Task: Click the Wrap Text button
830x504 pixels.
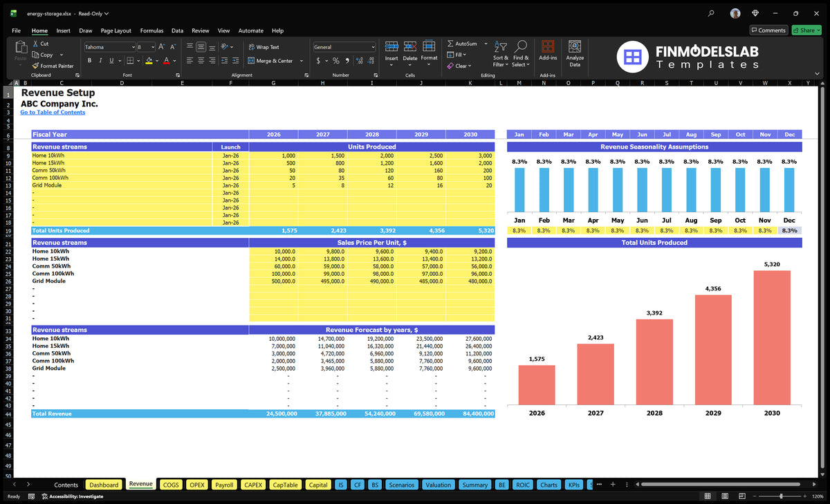Action: tap(264, 47)
